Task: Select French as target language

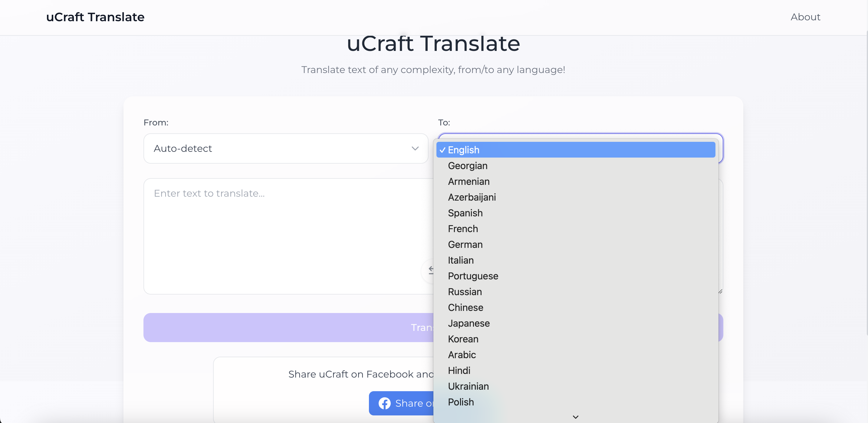Action: pos(463,229)
